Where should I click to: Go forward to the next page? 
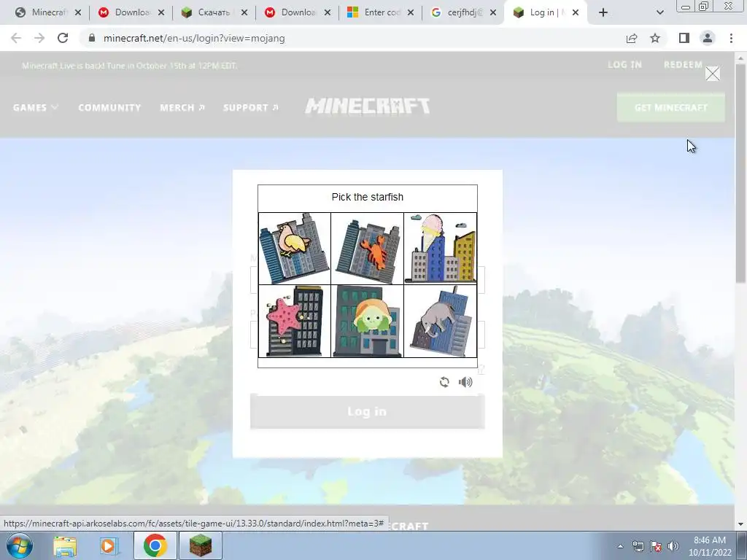pyautogui.click(x=39, y=38)
